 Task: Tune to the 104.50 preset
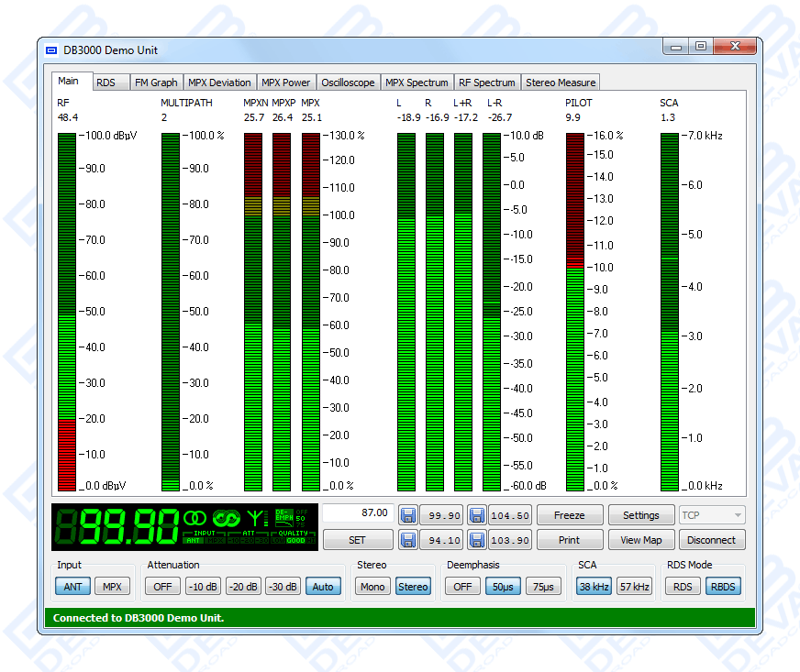tap(510, 515)
